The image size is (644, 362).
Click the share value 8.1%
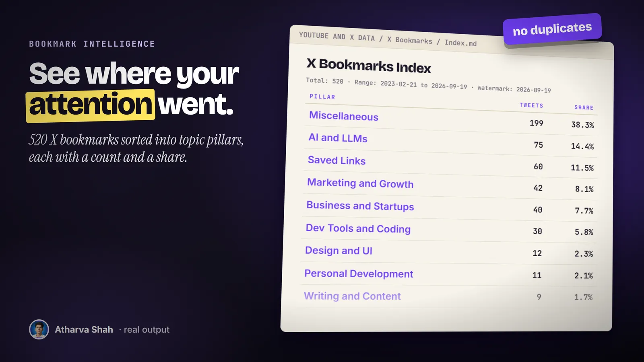(x=584, y=189)
